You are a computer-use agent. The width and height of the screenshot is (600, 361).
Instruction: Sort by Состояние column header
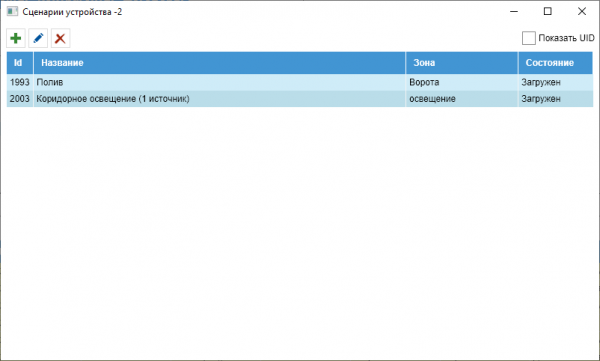click(556, 63)
